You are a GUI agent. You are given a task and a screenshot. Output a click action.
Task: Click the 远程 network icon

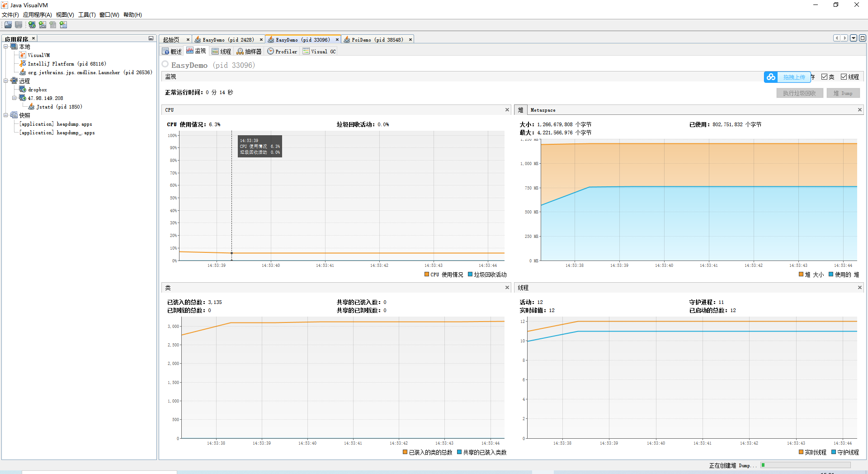point(14,81)
